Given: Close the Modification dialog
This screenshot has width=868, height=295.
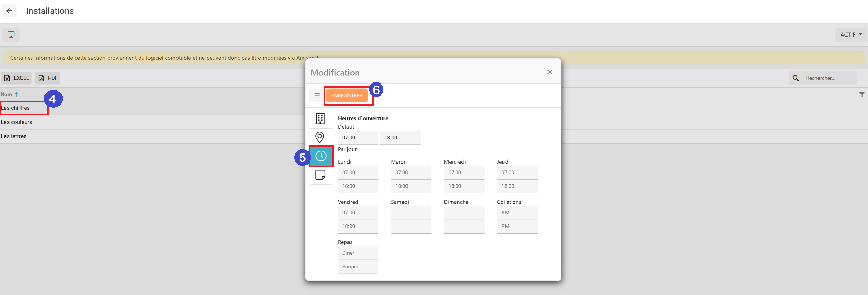Looking at the screenshot, I should (550, 72).
